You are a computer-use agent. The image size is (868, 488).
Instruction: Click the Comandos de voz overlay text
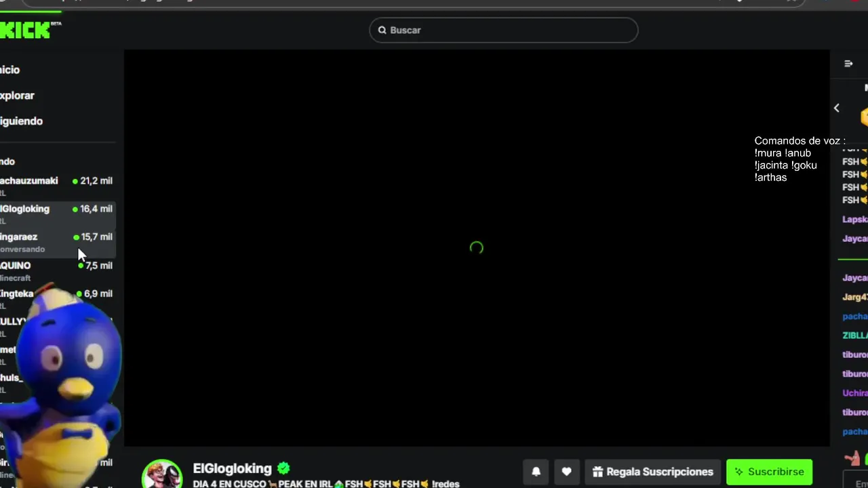[x=800, y=159]
